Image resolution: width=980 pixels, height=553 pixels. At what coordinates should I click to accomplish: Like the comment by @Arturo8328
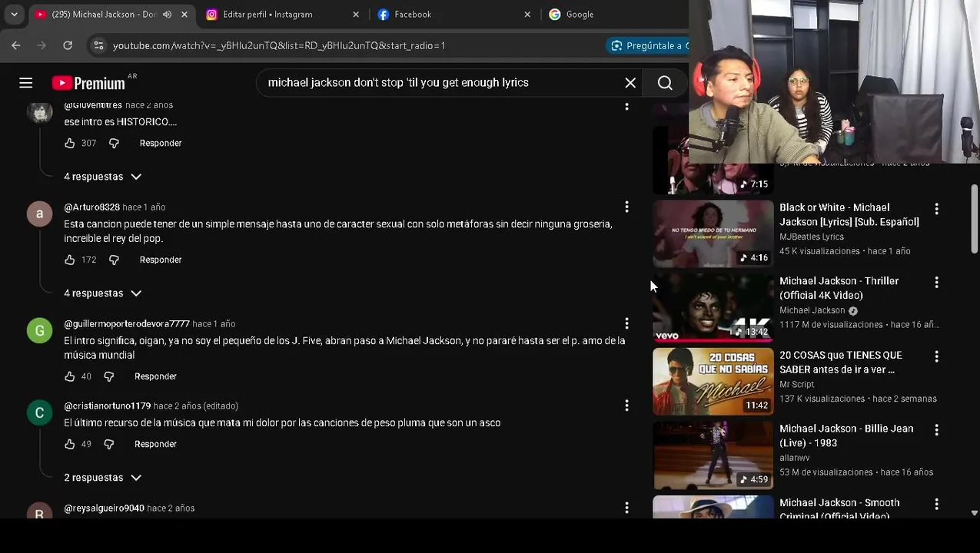[70, 260]
